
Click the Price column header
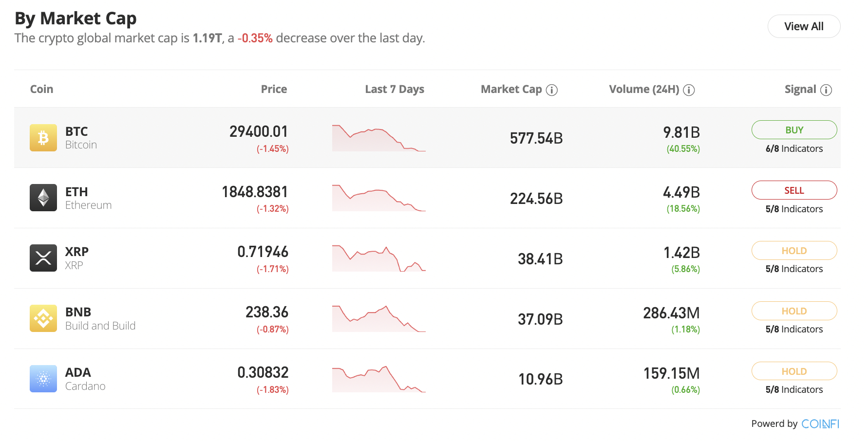click(x=274, y=89)
